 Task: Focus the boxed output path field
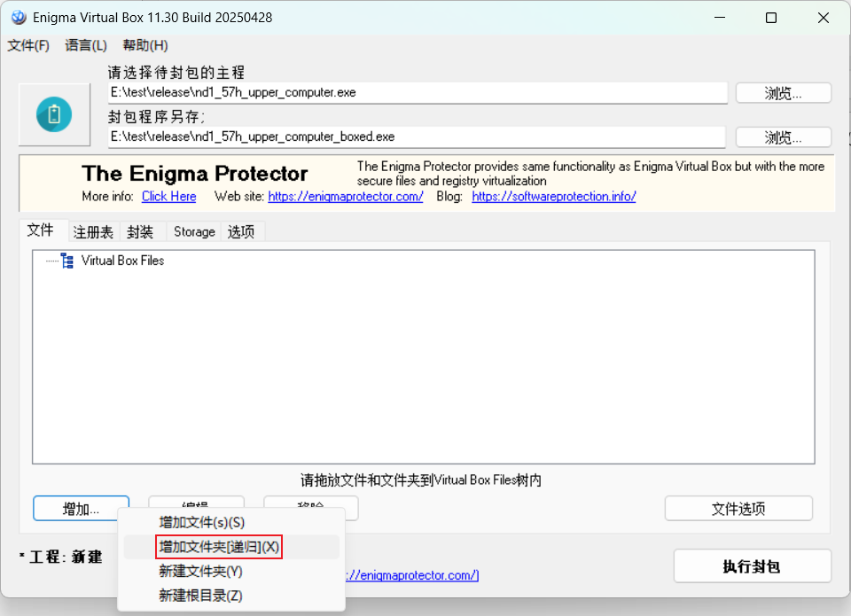(417, 136)
